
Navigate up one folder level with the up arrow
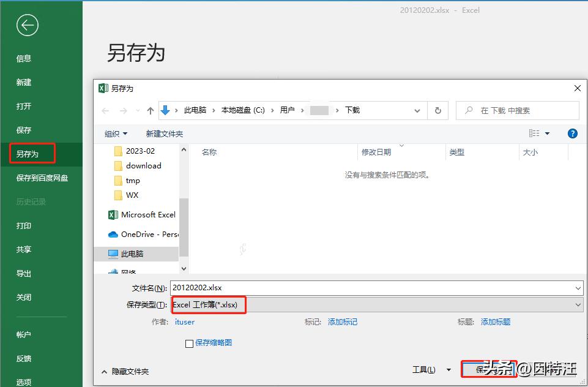(151, 110)
